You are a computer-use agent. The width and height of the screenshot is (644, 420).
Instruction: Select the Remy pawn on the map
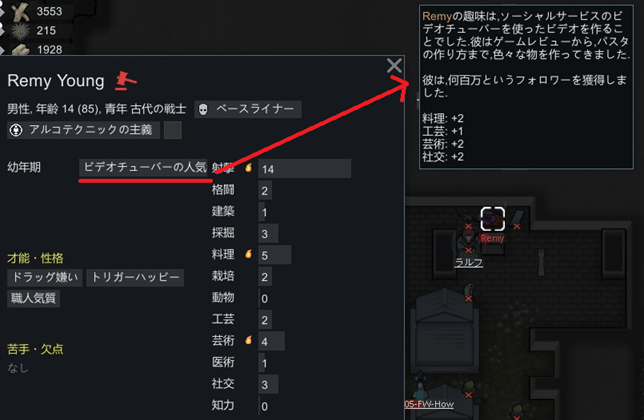tap(492, 218)
